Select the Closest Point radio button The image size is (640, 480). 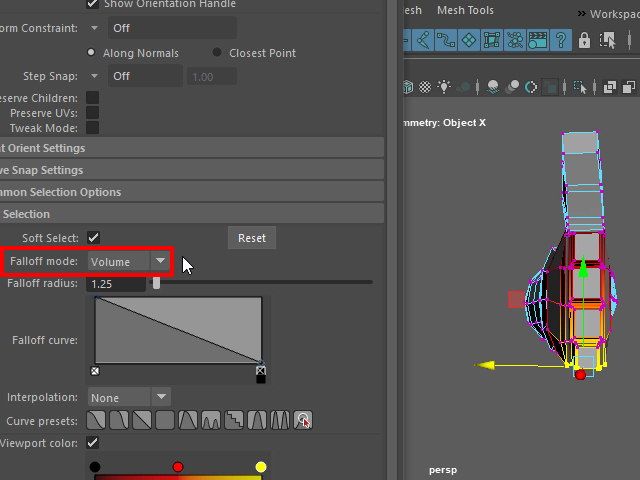pos(218,53)
